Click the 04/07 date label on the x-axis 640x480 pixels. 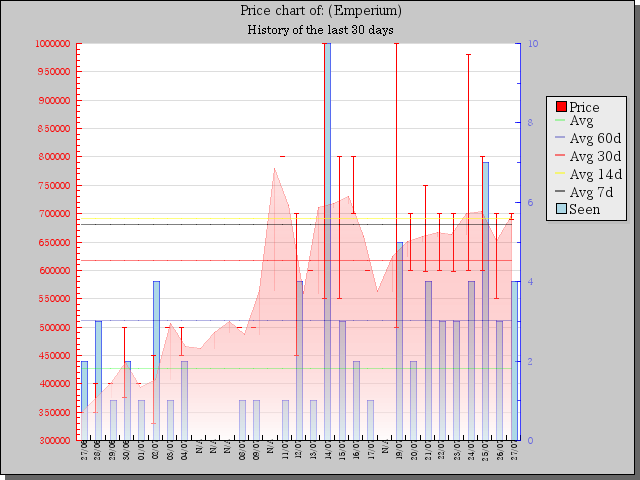pos(184,451)
